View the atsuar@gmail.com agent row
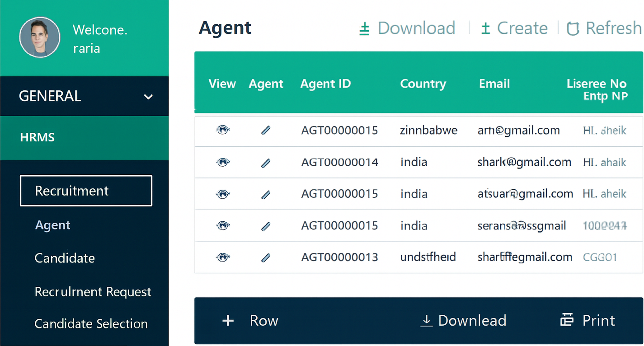This screenshot has height=346, width=644. [223, 194]
